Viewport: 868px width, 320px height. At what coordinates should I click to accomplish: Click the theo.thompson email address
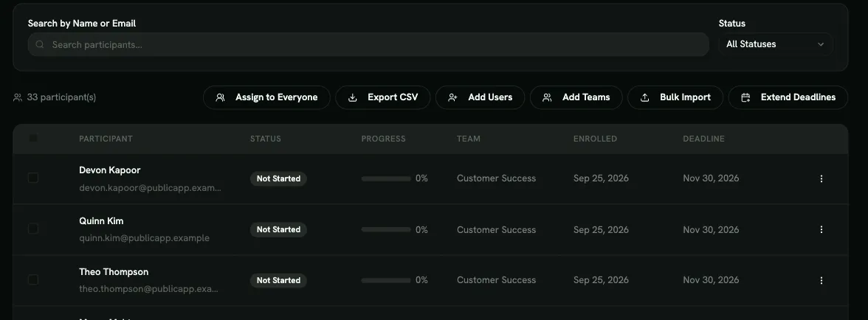tap(149, 289)
